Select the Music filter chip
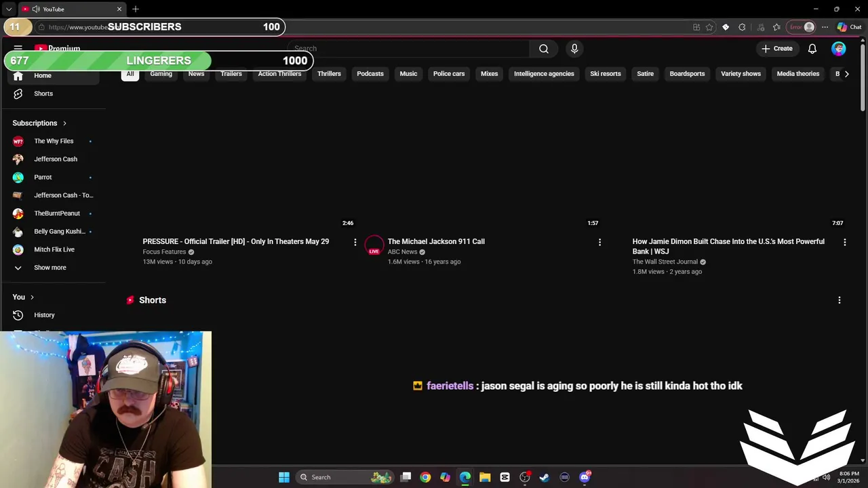The height and width of the screenshot is (488, 868). [x=408, y=74]
